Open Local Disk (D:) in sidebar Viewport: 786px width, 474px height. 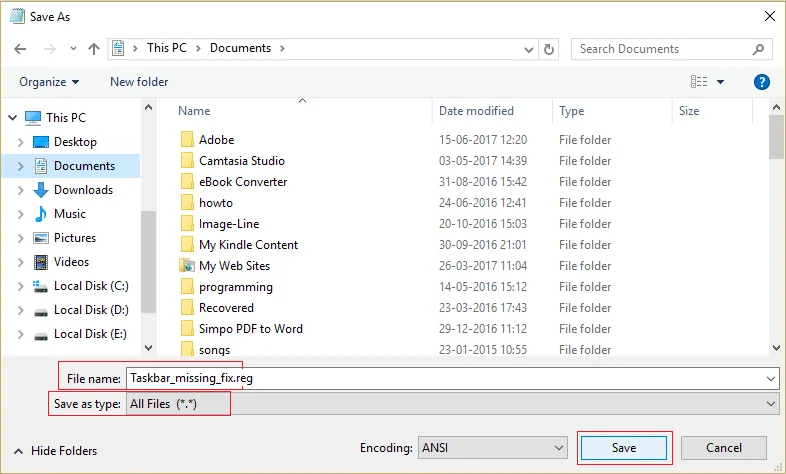tap(91, 310)
